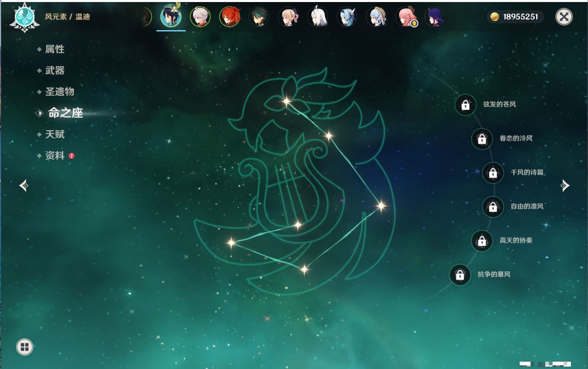This screenshot has height=369, width=588.
Task: Switch to the white-haired Kazuha avatar
Action: [x=200, y=17]
